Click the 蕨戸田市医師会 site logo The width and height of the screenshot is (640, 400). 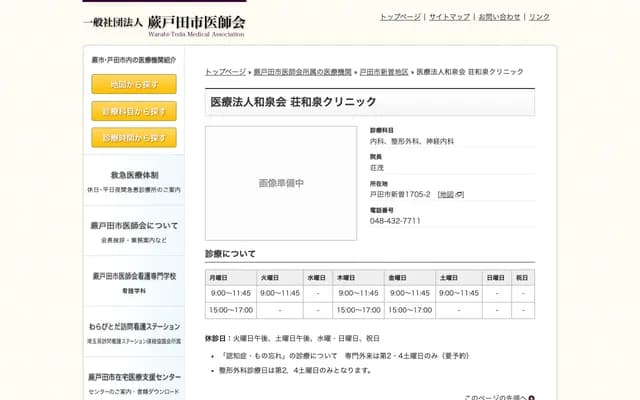point(164,24)
